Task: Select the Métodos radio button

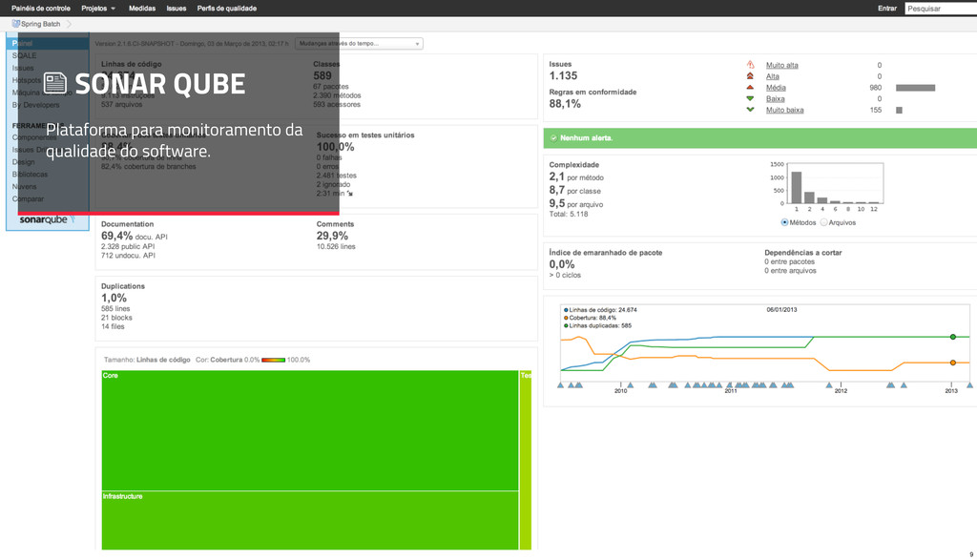Action: click(784, 222)
